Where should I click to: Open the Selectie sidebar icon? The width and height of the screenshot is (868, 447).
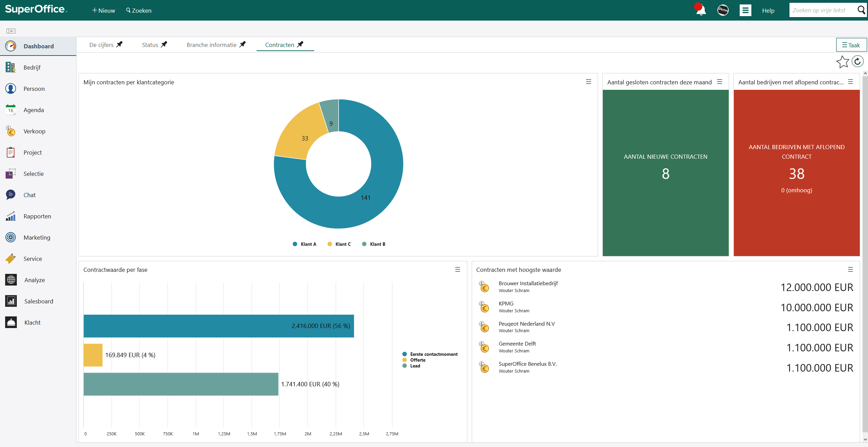tap(11, 173)
